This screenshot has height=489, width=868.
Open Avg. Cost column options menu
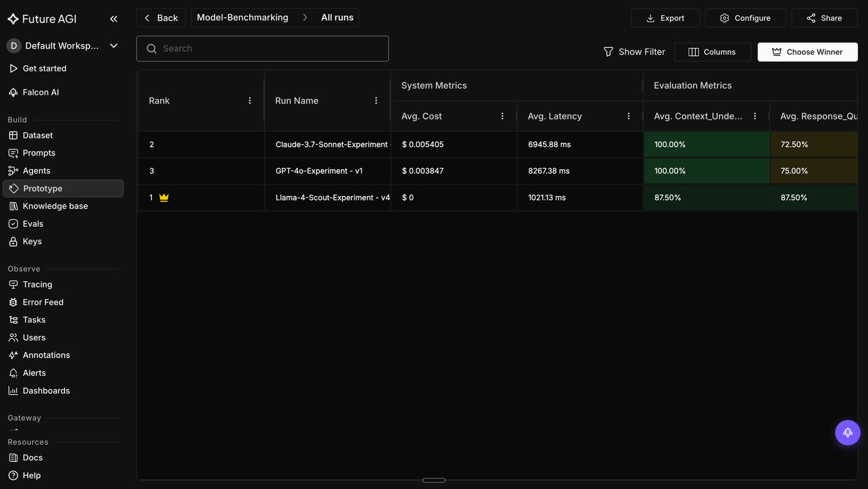tap(502, 116)
